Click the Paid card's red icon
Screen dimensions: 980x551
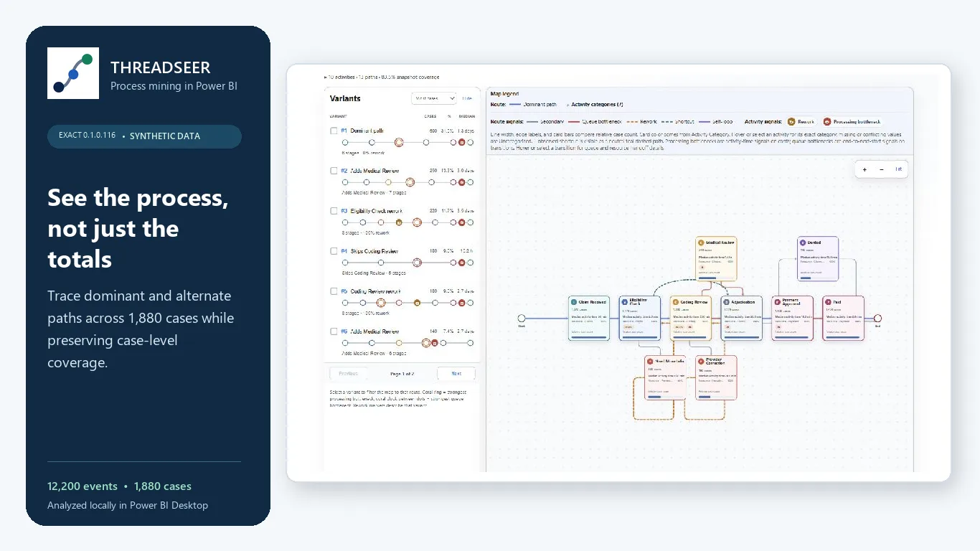pos(829,302)
